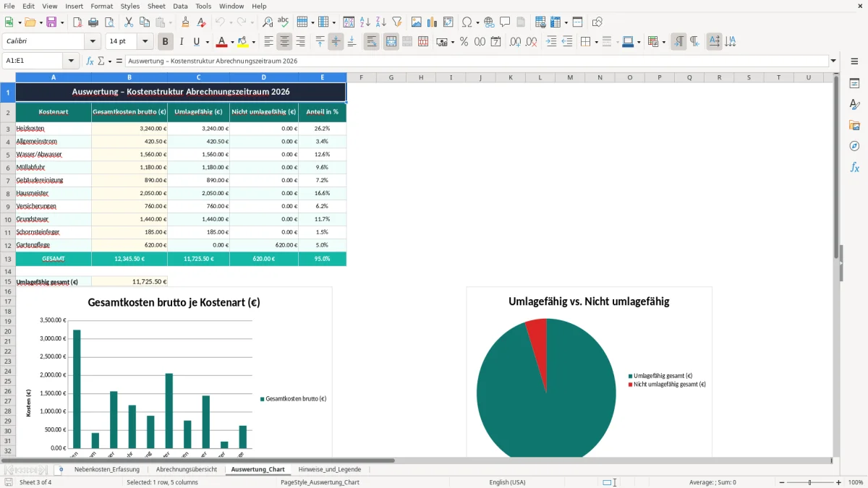This screenshot has width=868, height=488.
Task: Insert comment speech bubble icon
Action: click(505, 22)
